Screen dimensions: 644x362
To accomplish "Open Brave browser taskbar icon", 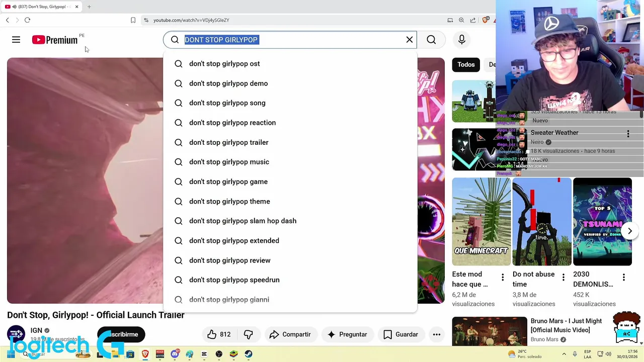I will (145, 354).
